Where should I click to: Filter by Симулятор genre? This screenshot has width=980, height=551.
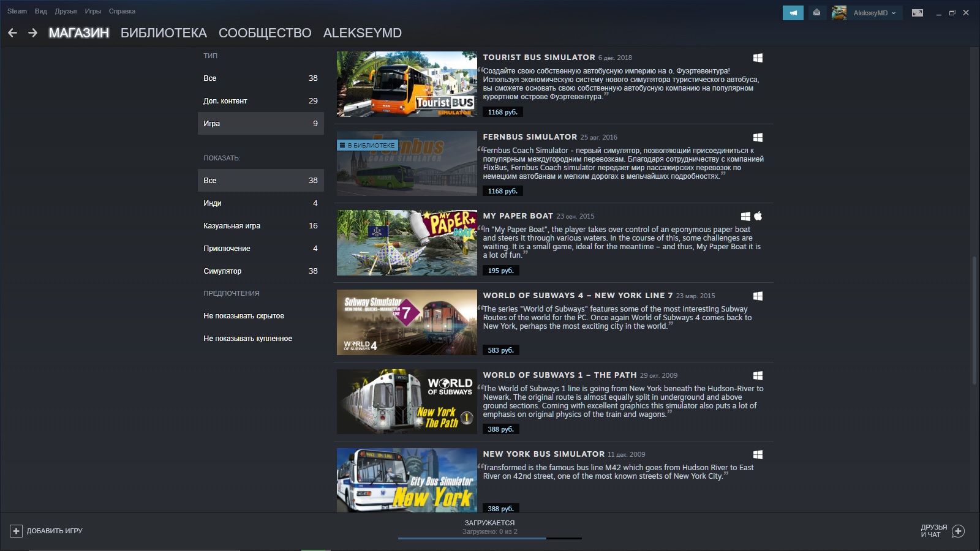[x=261, y=271]
